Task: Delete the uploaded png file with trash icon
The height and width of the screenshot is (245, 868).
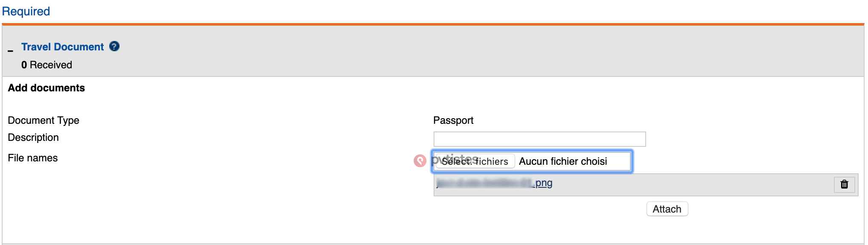Action: pos(844,184)
